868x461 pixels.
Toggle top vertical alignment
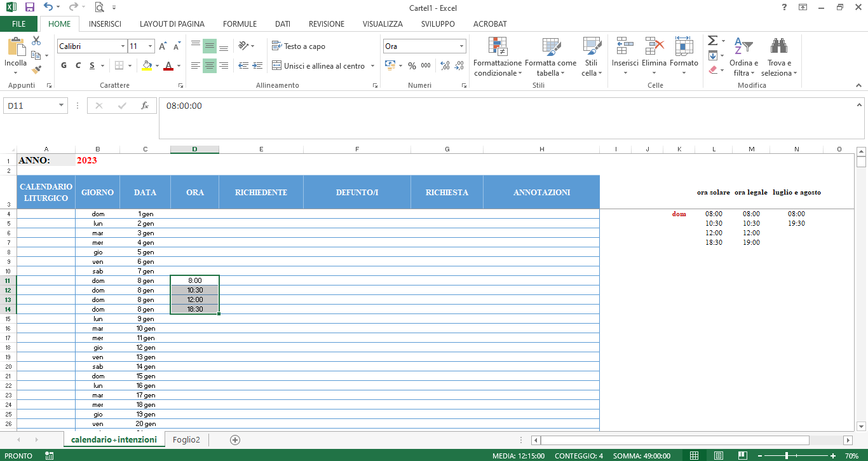[196, 46]
